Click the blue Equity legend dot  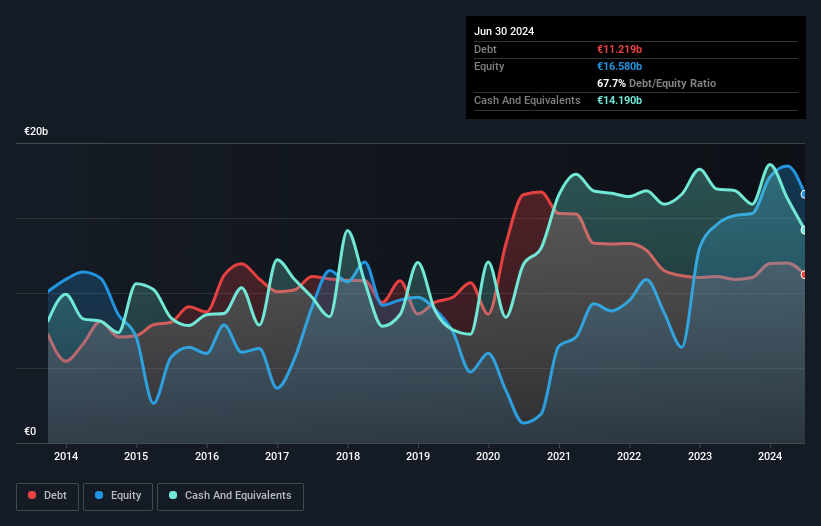(x=99, y=495)
